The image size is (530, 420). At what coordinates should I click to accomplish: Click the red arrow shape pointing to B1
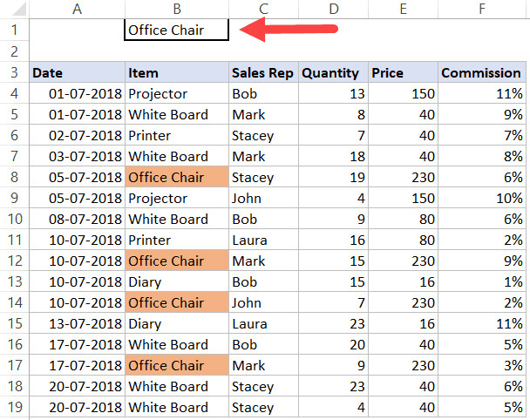288,30
